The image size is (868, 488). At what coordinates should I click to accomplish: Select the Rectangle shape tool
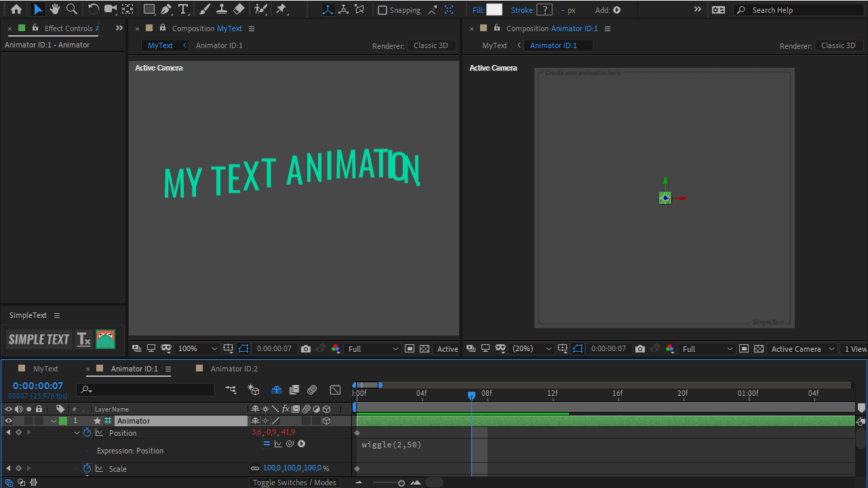(149, 9)
